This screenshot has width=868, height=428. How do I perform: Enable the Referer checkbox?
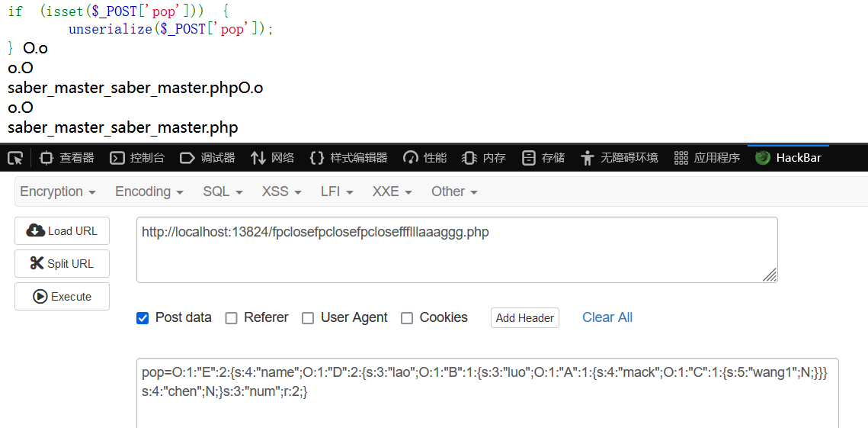(232, 317)
